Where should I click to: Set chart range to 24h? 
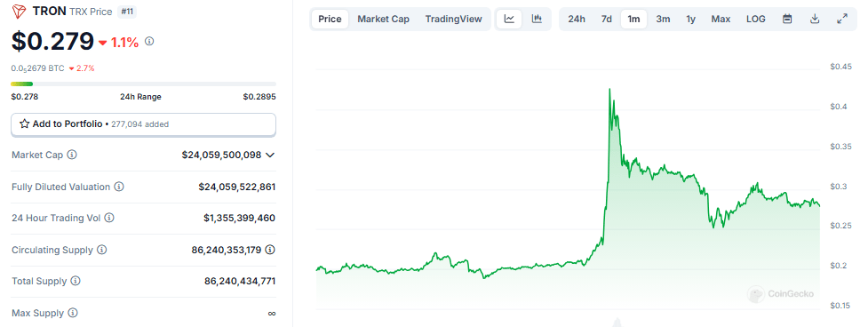click(577, 19)
